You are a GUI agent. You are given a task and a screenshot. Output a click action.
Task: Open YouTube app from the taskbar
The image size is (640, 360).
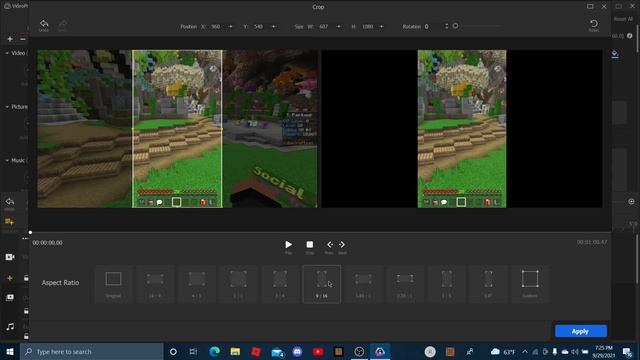pos(318,351)
